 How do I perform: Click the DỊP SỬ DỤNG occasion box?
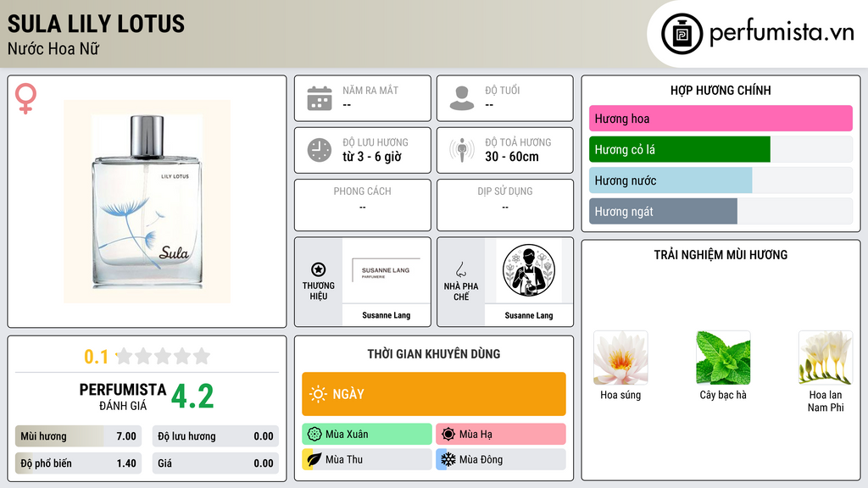pos(505,205)
